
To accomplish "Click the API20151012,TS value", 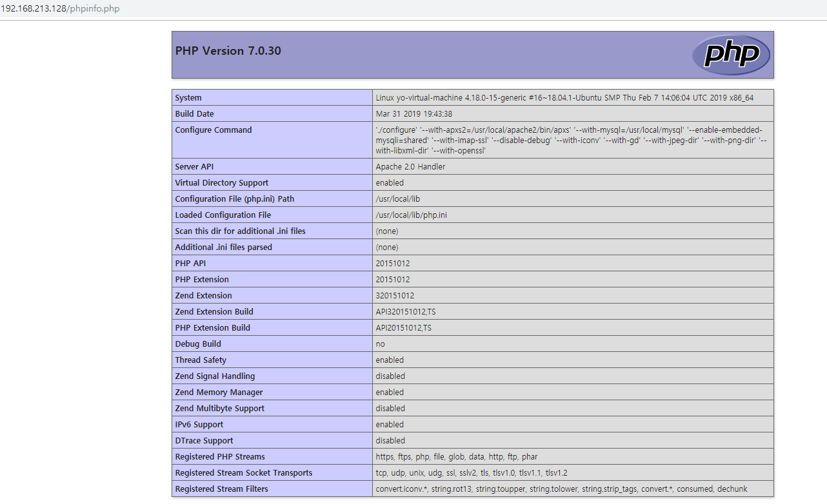I will click(404, 328).
